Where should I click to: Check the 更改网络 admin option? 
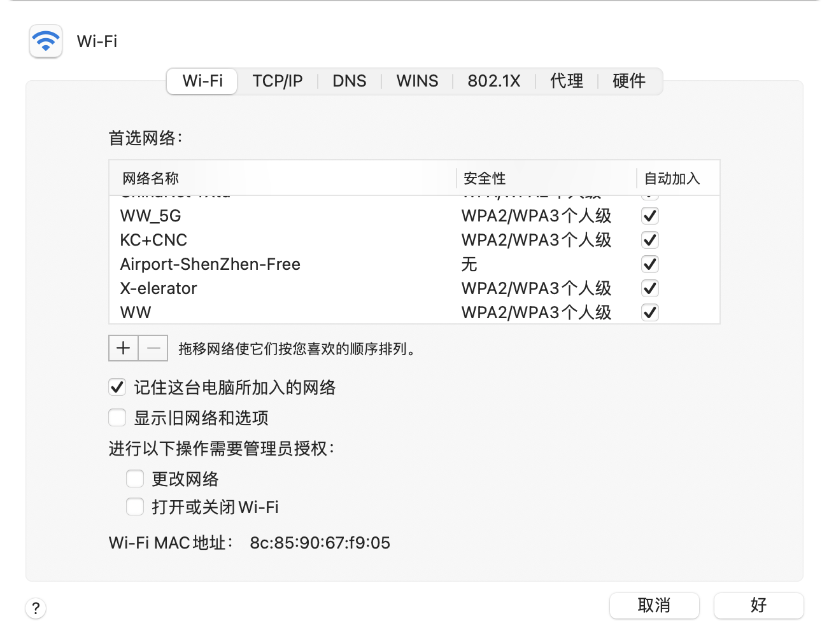(x=135, y=479)
